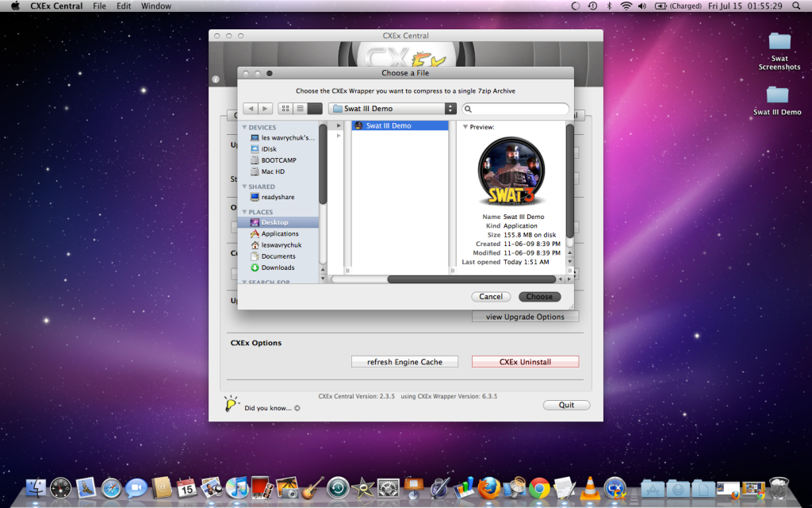Viewport: 812px width, 508px height.
Task: Open the leswavrychuk home folder
Action: [276, 245]
